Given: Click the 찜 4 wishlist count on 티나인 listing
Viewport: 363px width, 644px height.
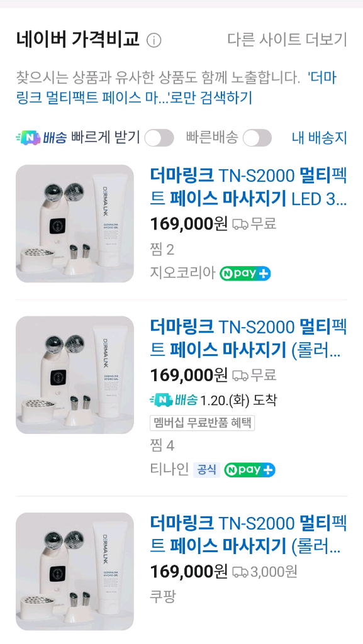Looking at the screenshot, I should point(159,447).
